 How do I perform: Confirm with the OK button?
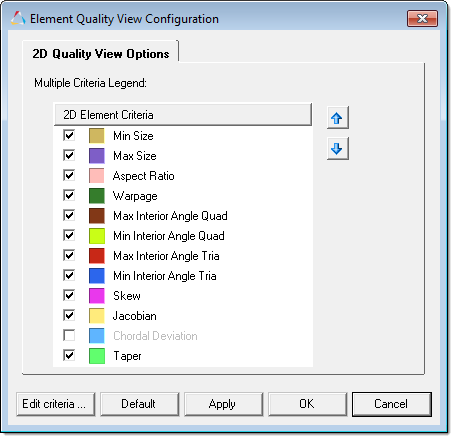pos(307,404)
